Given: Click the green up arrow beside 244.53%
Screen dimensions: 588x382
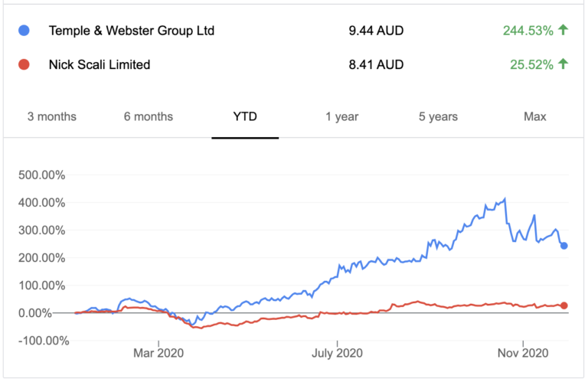Looking at the screenshot, I should pos(563,31).
